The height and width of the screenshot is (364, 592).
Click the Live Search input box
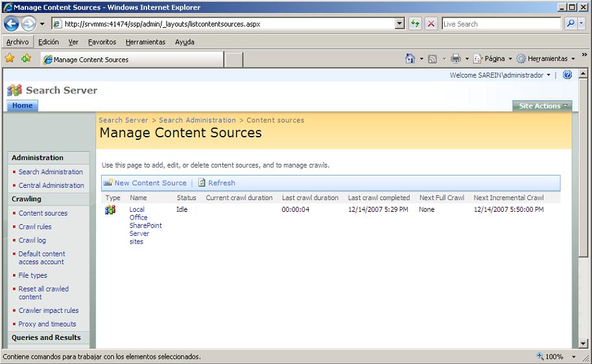(x=501, y=24)
